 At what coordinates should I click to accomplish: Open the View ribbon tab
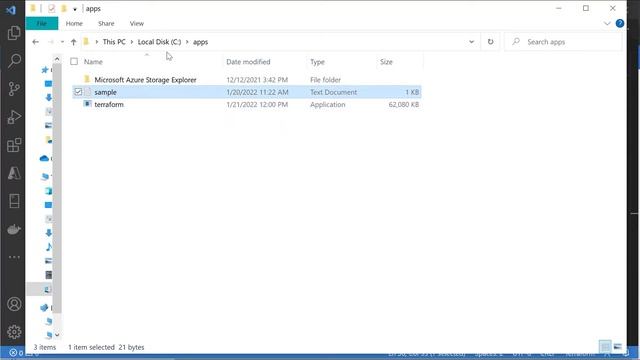pyautogui.click(x=137, y=24)
